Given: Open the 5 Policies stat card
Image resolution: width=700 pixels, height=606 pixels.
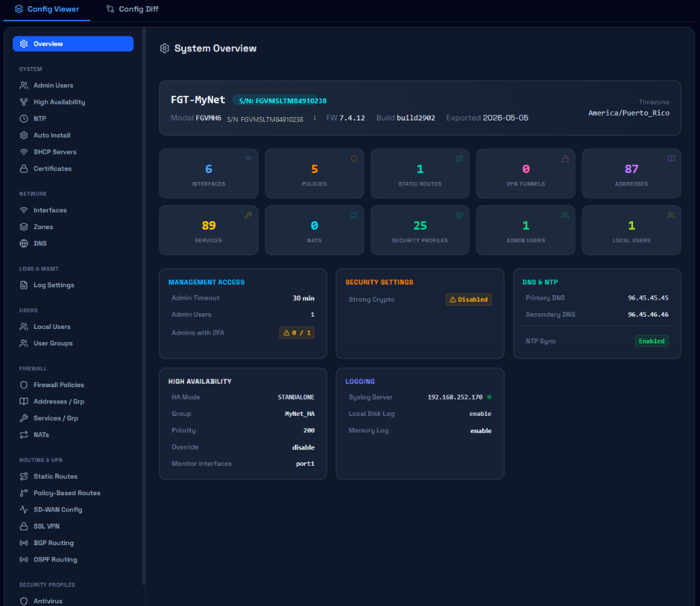Looking at the screenshot, I should (x=314, y=173).
